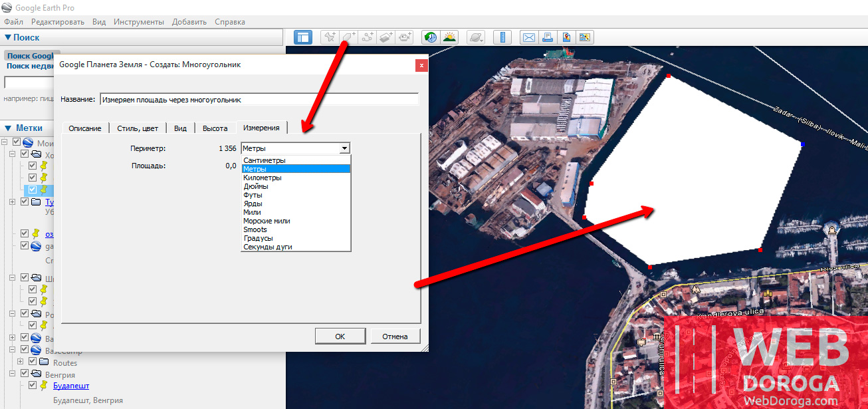Click the Будапешт, Венгрия description text
The image size is (868, 409).
point(88,400)
